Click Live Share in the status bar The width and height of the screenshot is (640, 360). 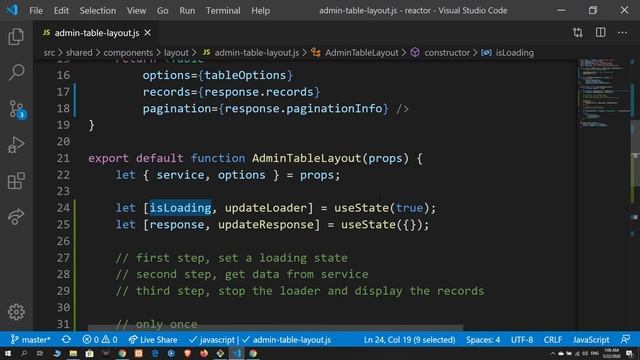153,340
